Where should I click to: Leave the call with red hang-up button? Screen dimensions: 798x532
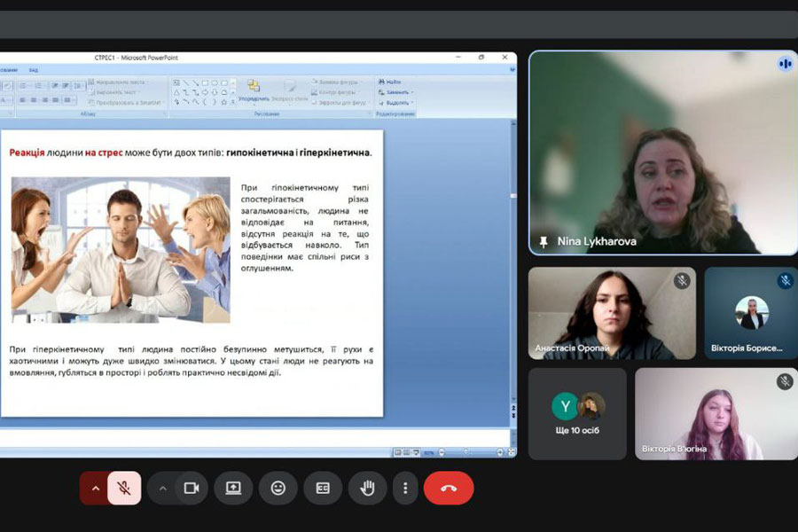click(x=449, y=489)
